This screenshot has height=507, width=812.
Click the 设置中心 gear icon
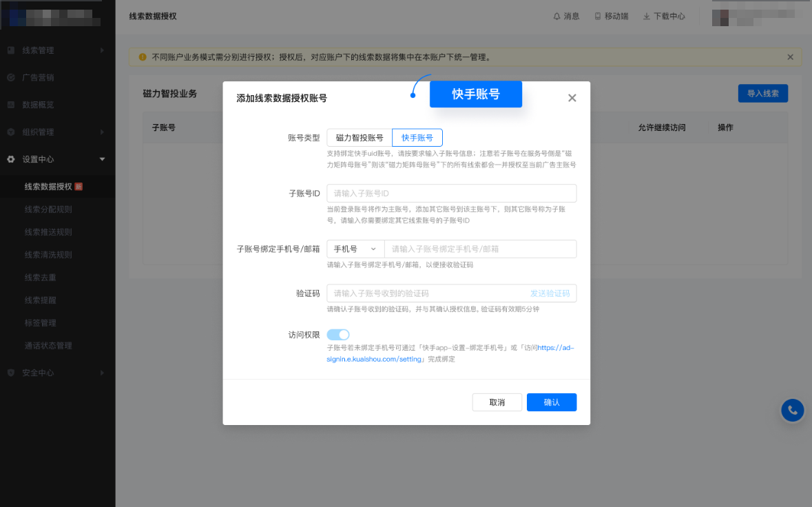click(11, 159)
